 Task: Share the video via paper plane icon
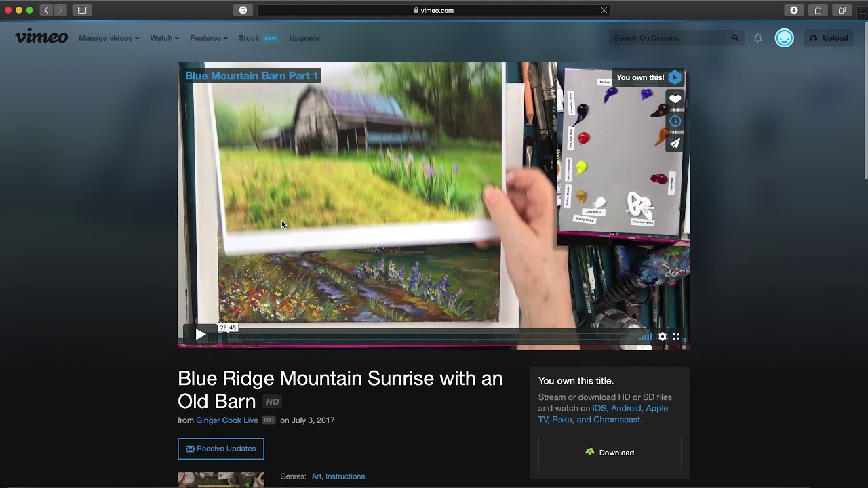tap(675, 143)
